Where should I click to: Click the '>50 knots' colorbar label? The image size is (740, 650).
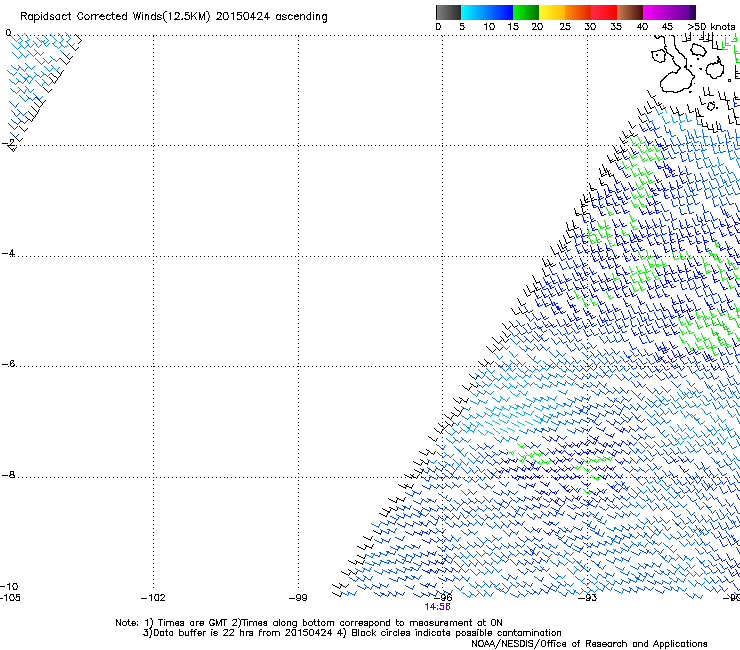[712, 27]
